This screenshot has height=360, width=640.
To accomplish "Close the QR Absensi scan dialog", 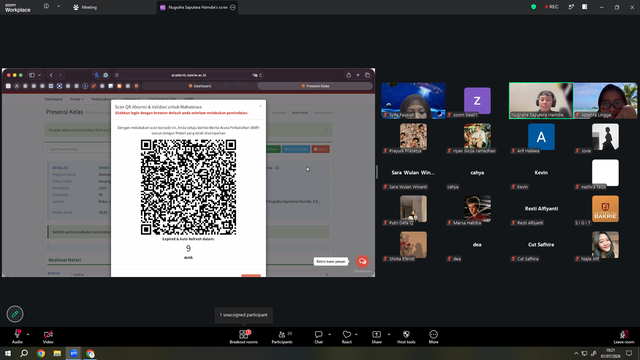I will coord(260,106).
